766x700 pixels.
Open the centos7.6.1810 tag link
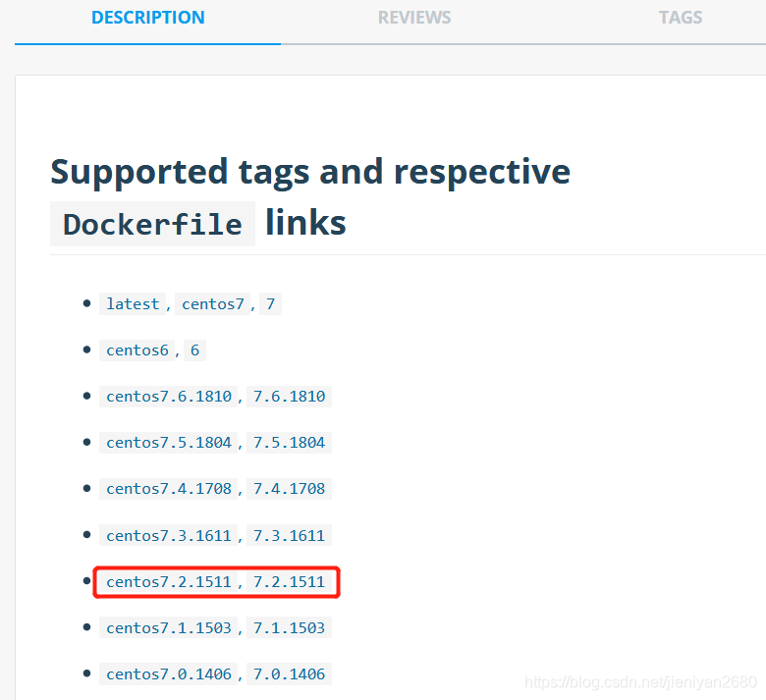click(169, 397)
